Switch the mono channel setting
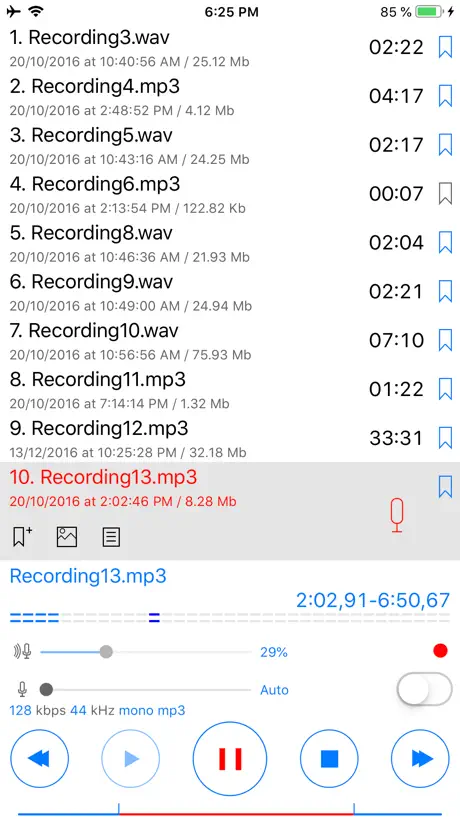The width and height of the screenshot is (460, 818). coord(137,711)
